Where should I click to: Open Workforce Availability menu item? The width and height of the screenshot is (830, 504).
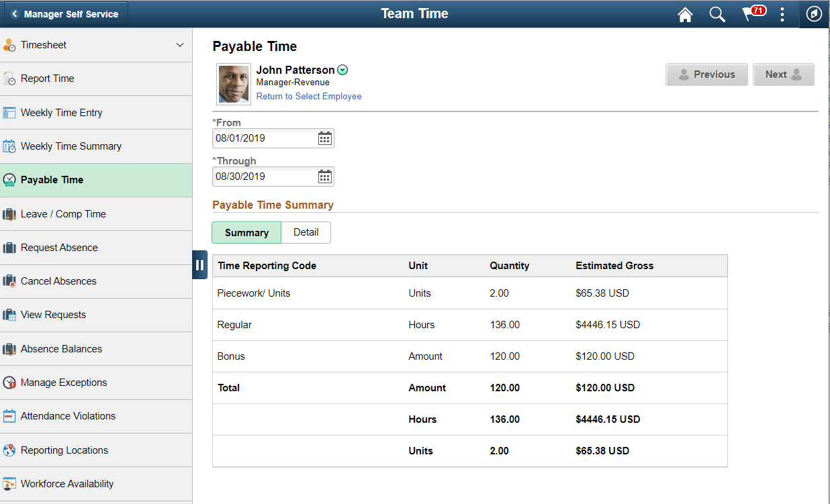click(96, 484)
